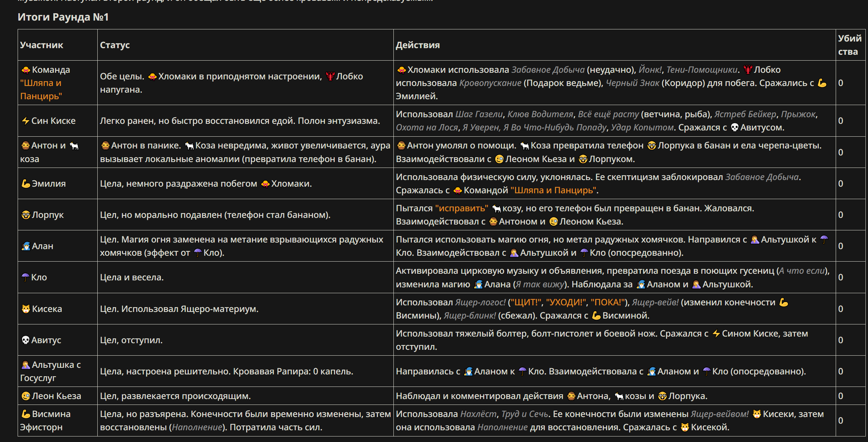
Task: Click the umbrella emoji before Кло name
Action: 25,277
